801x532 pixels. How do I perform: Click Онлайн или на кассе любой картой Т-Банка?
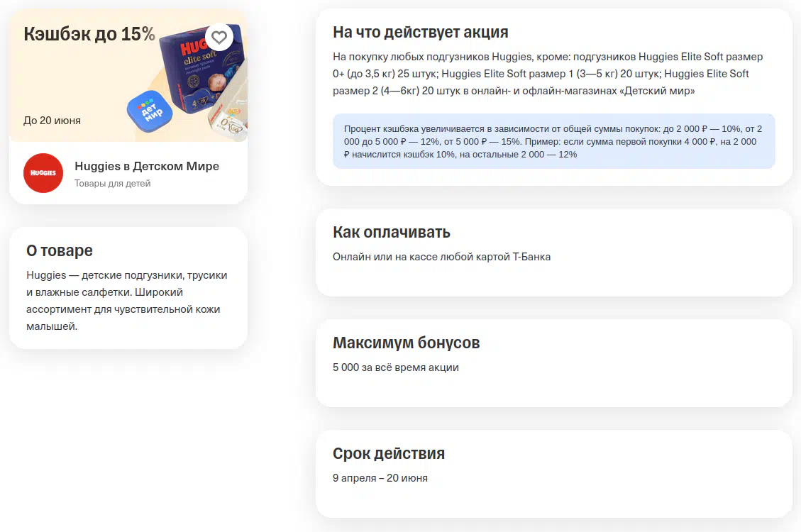tap(441, 257)
